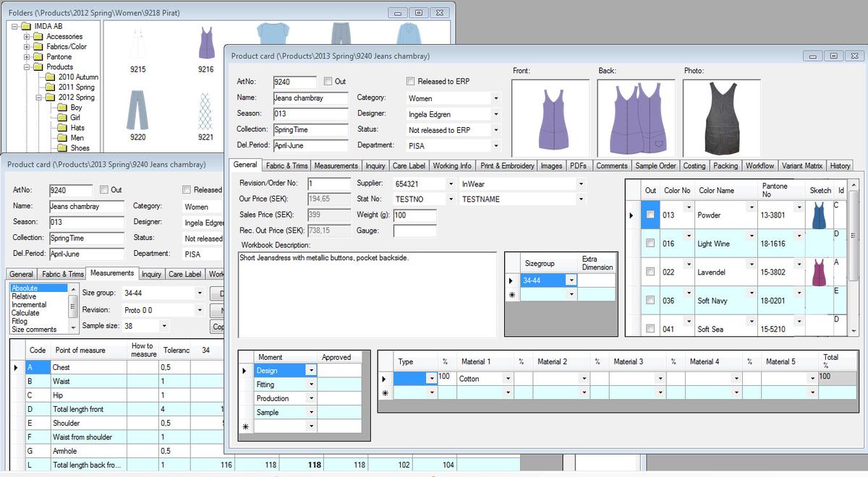Select Relative in the measurement mode list
This screenshot has width=868, height=477.
[x=24, y=296]
